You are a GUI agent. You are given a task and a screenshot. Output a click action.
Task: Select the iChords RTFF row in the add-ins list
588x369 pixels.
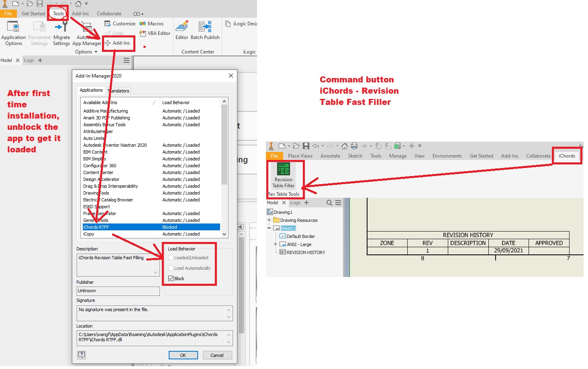pos(151,227)
